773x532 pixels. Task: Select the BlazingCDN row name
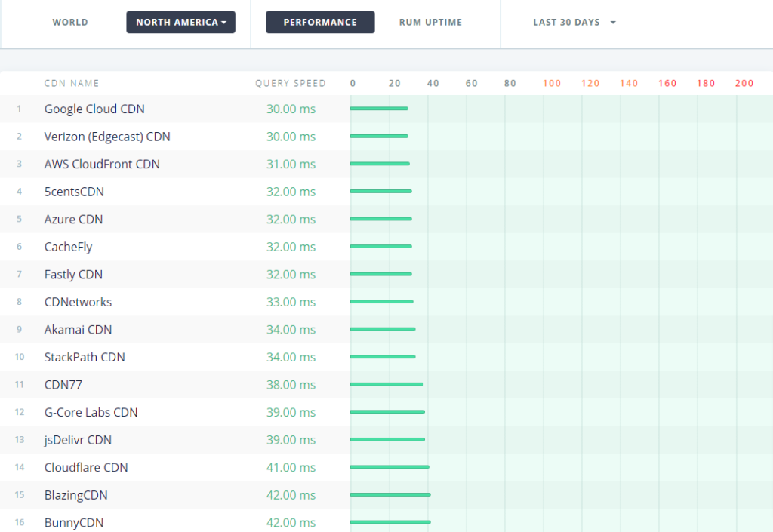76,495
